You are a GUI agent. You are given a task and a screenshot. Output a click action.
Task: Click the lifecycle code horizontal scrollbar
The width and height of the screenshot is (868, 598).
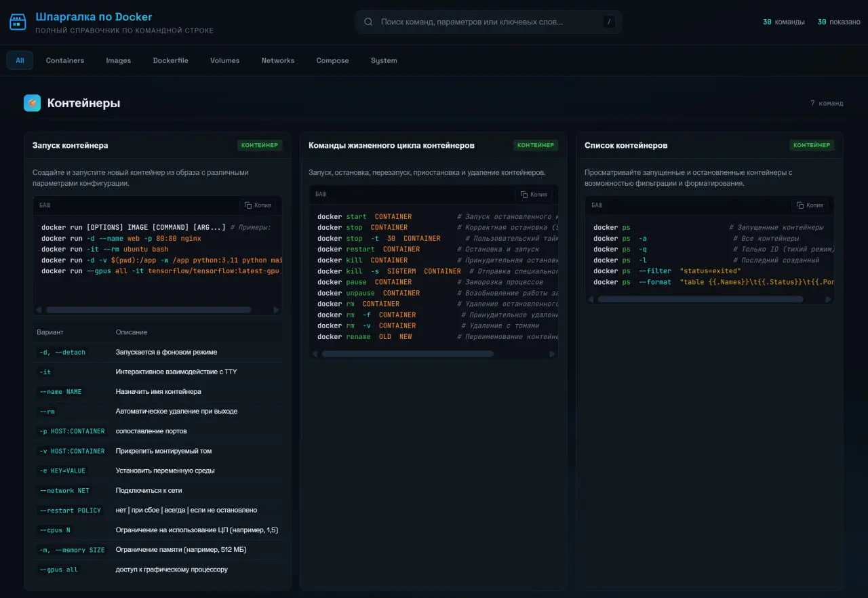(408, 354)
